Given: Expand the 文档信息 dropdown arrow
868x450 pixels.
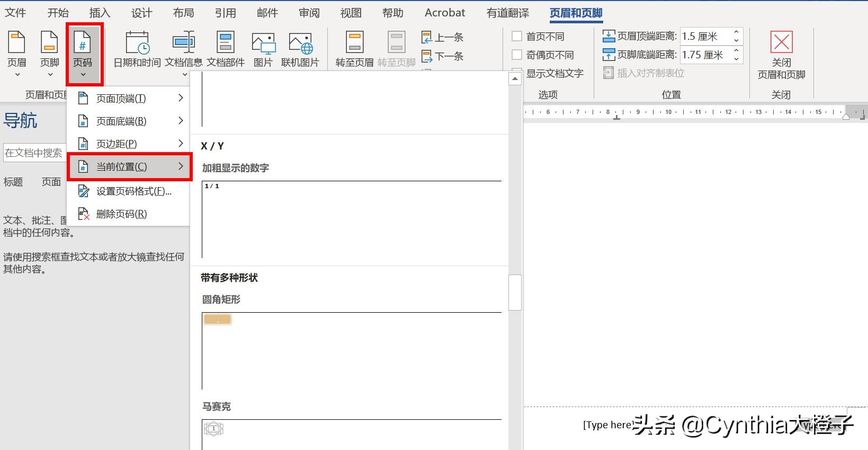Looking at the screenshot, I should (x=184, y=75).
